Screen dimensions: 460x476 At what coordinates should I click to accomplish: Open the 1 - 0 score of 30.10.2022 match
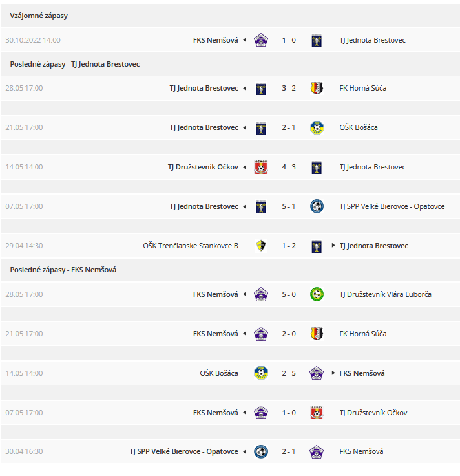[x=289, y=40]
